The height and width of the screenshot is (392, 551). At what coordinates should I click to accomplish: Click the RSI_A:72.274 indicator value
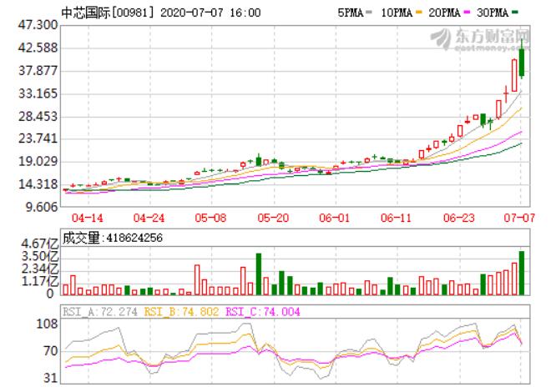pos(100,312)
